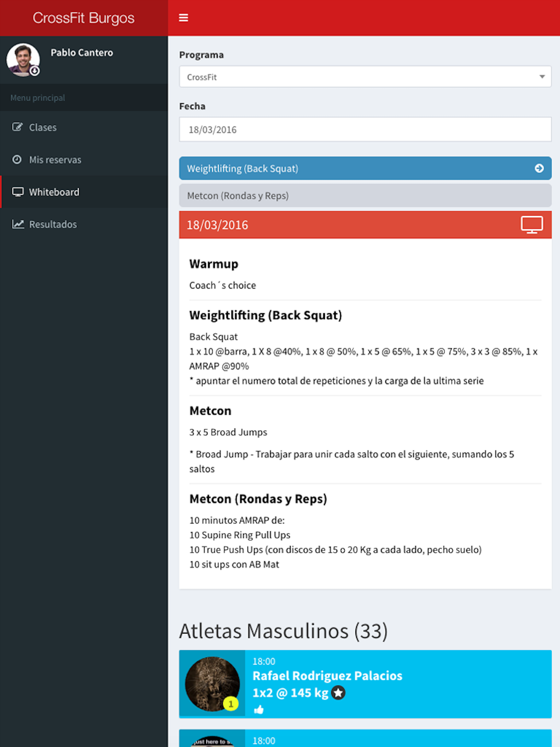Click the 10 sit ups con AB Mat line
This screenshot has height=747, width=560.
(x=234, y=564)
